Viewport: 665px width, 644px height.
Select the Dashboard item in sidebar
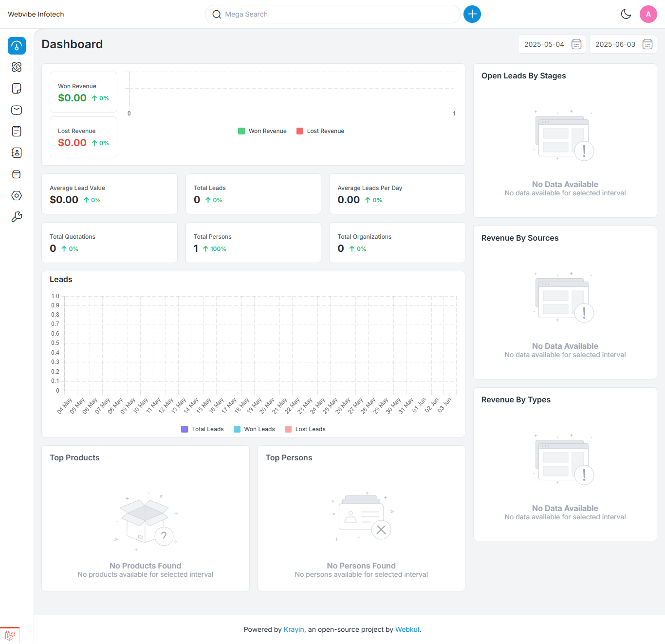coord(17,46)
